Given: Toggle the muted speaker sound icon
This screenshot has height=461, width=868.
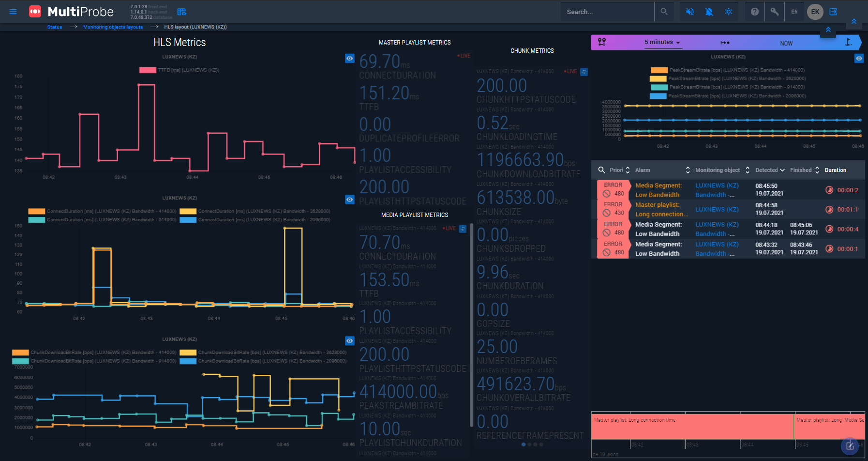Looking at the screenshot, I should coord(690,12).
